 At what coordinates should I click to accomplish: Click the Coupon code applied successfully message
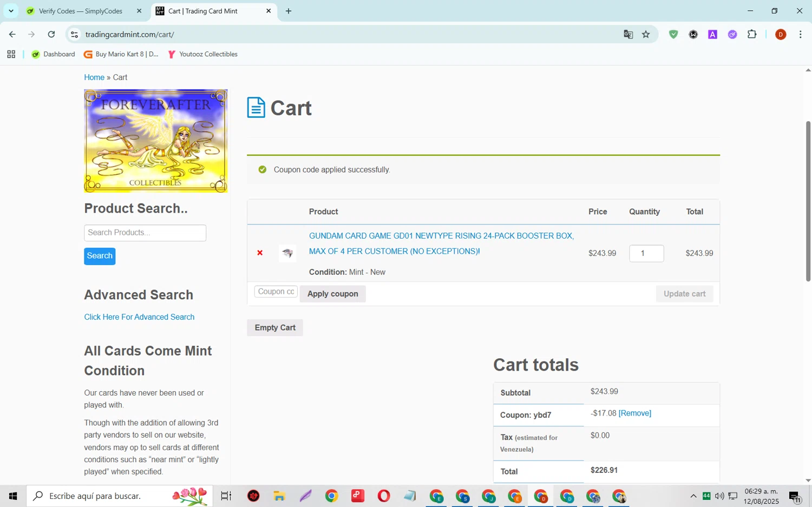click(332, 170)
